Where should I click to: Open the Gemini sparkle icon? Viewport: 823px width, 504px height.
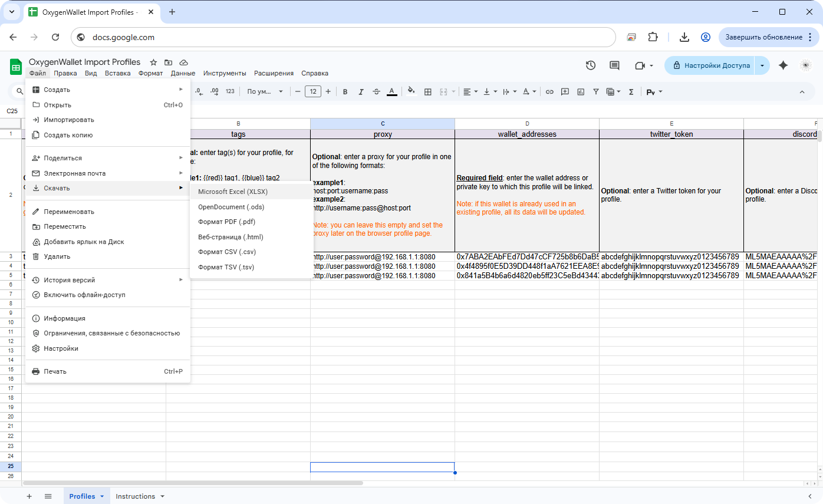(x=783, y=65)
